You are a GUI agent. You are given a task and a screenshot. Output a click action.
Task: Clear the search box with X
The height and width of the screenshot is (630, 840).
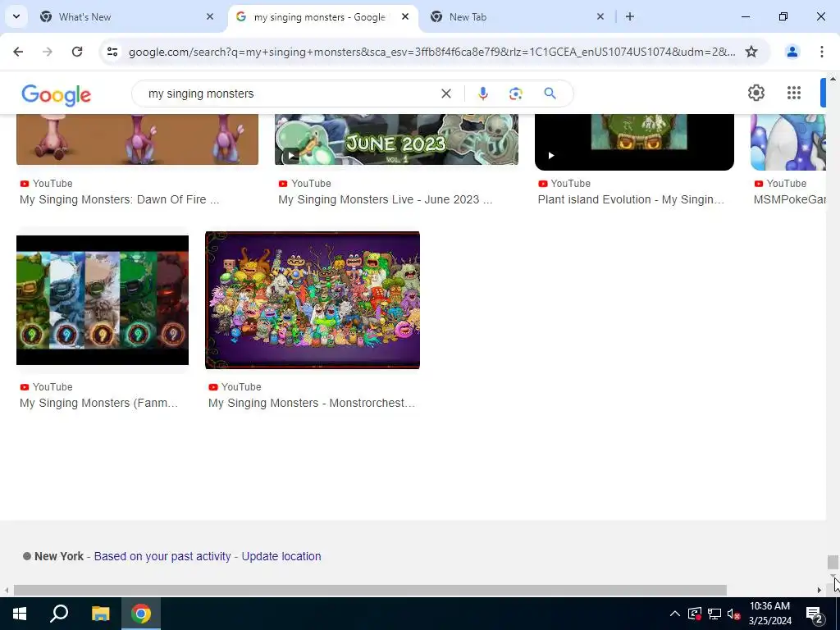pyautogui.click(x=445, y=94)
